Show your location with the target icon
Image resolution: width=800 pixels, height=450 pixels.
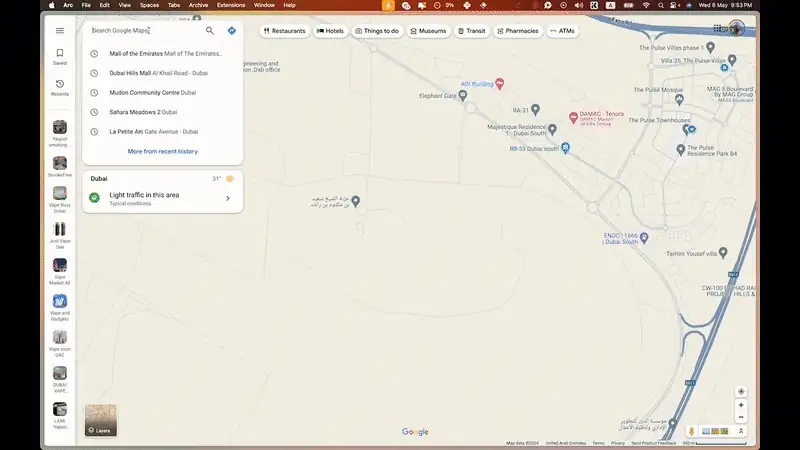[741, 391]
